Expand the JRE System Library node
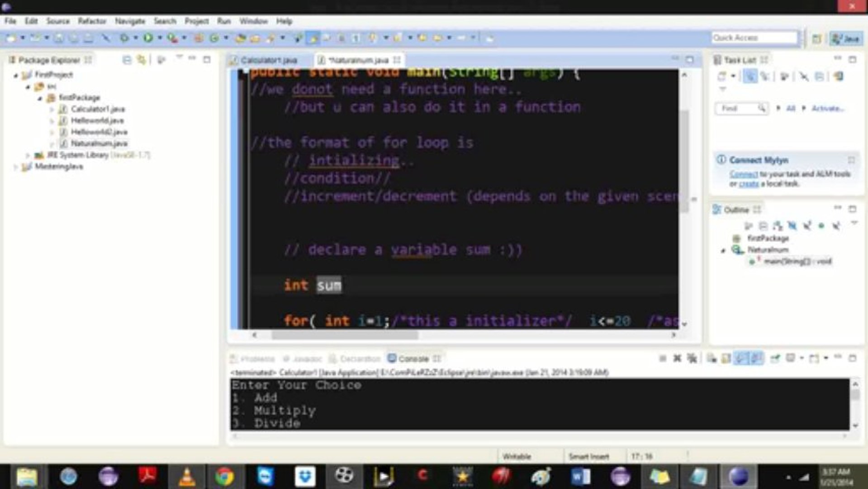868x489 pixels. [x=28, y=155]
